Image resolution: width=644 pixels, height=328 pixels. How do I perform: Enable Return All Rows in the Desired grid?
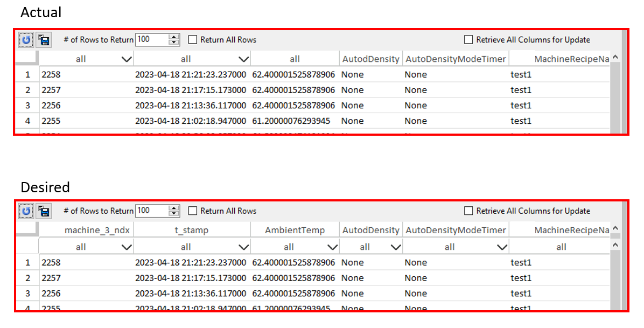tap(192, 211)
